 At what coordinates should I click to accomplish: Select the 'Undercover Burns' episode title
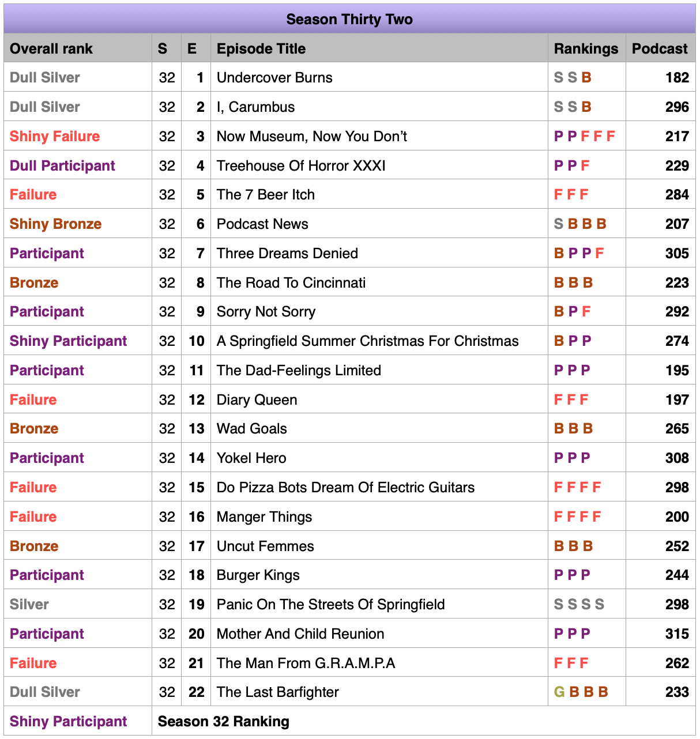[x=274, y=77]
